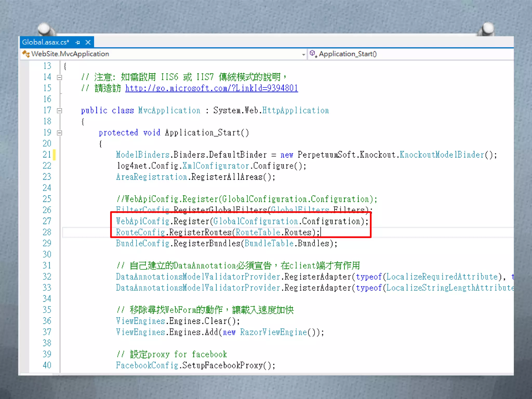
Task: Click the KnockoutModelBinder type name
Action: (442, 155)
